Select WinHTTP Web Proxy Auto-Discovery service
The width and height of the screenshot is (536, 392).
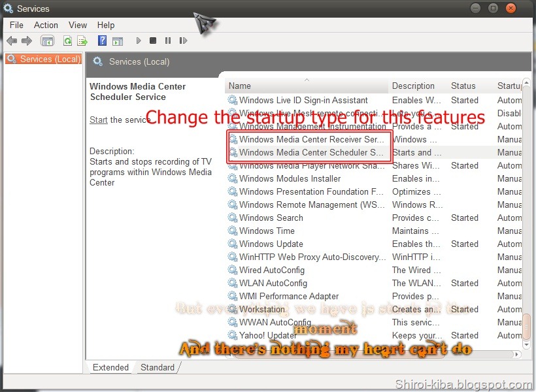pyautogui.click(x=375, y=257)
